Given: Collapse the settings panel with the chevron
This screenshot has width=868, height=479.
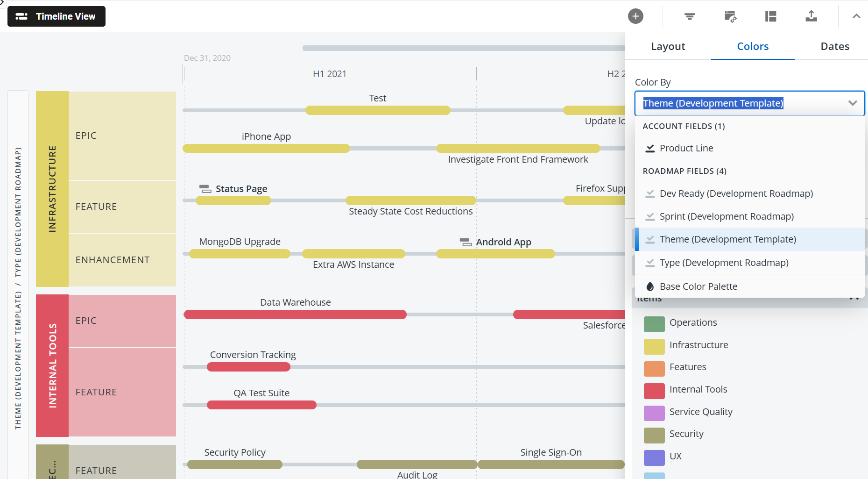Looking at the screenshot, I should (856, 16).
